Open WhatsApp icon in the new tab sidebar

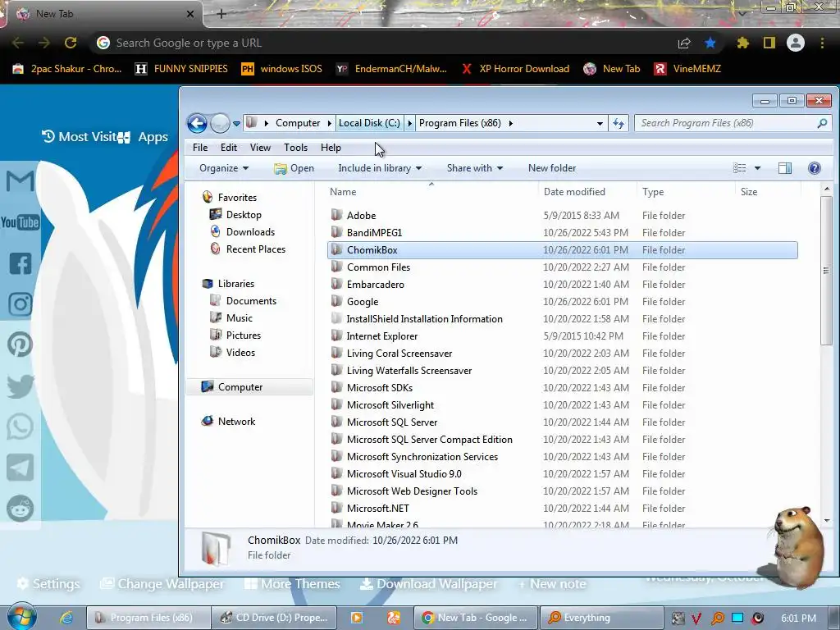pyautogui.click(x=21, y=427)
